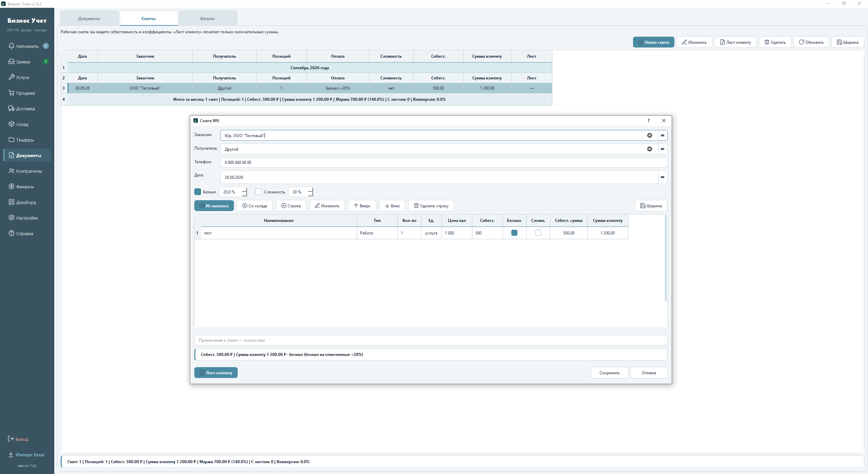Clear the Получатель field with X icon
The height and width of the screenshot is (474, 868).
tap(650, 149)
